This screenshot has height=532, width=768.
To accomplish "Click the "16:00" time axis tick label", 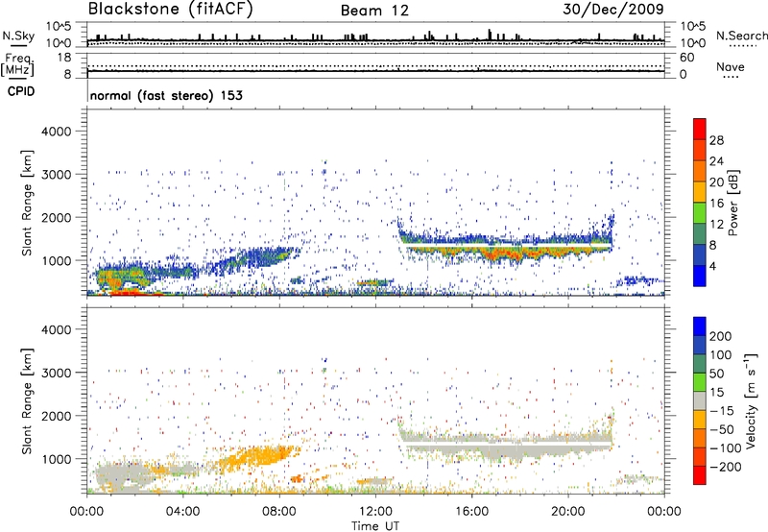I will tap(471, 512).
